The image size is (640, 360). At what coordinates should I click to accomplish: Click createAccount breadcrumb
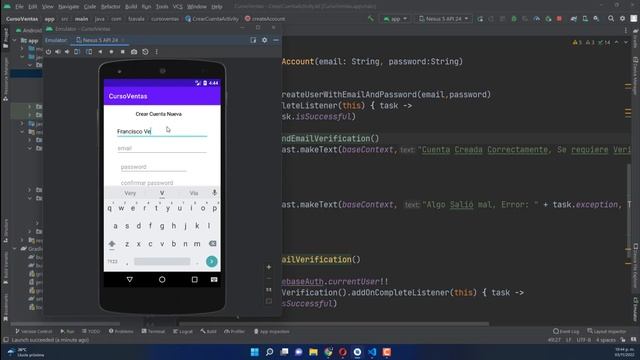click(x=265, y=19)
